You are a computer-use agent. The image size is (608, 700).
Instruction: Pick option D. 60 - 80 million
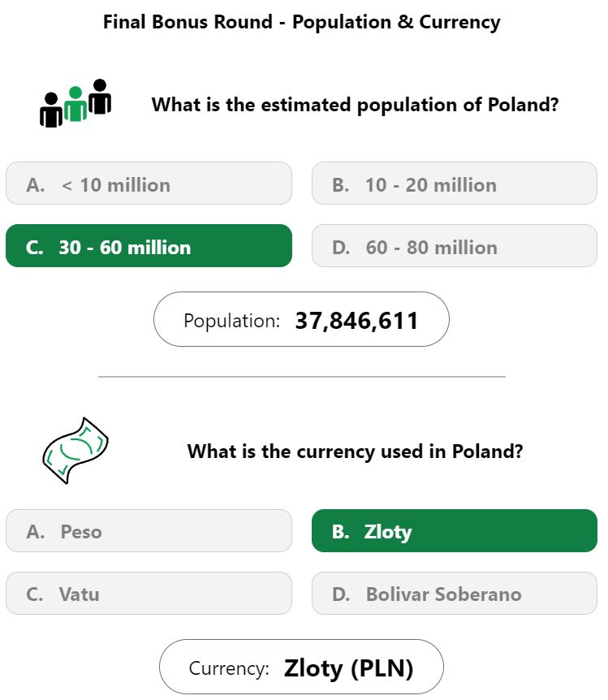(x=455, y=246)
